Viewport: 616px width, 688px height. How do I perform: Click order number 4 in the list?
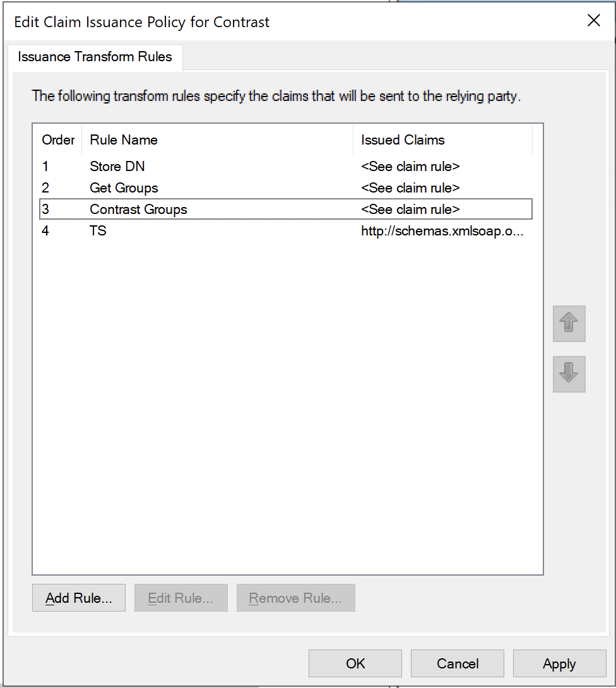click(x=45, y=231)
